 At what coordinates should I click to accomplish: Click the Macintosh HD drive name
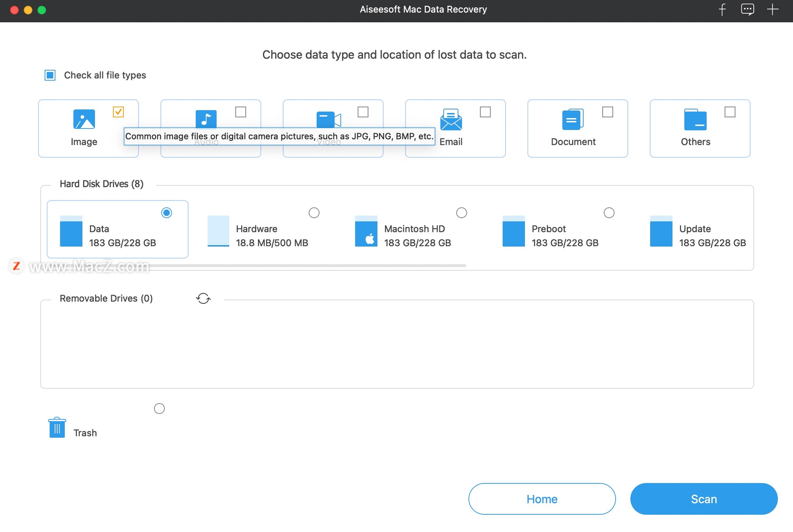point(415,229)
